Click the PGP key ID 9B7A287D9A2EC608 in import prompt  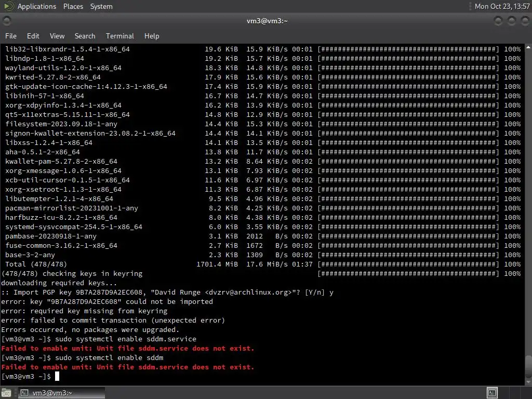[x=109, y=292]
